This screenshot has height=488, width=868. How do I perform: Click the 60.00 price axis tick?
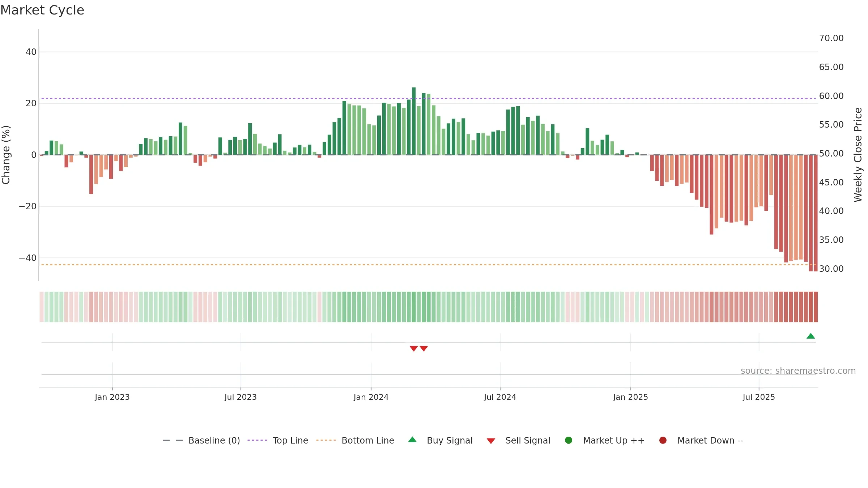831,96
